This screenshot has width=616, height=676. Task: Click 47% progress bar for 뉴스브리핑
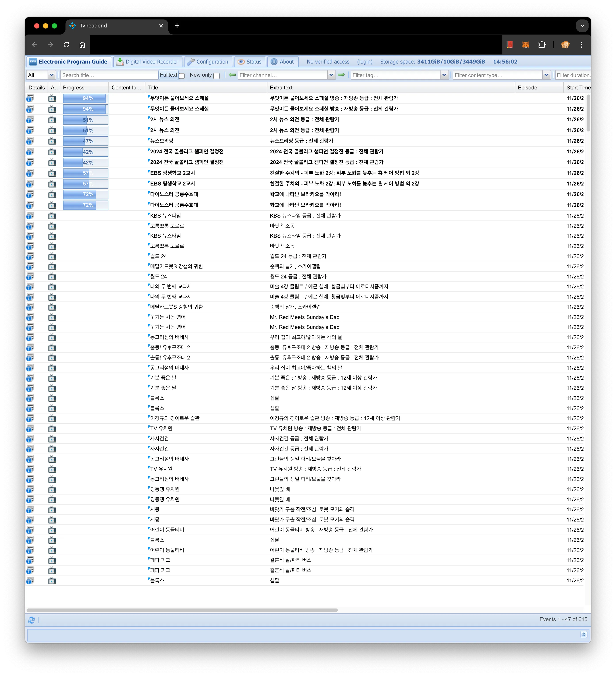[x=85, y=141]
